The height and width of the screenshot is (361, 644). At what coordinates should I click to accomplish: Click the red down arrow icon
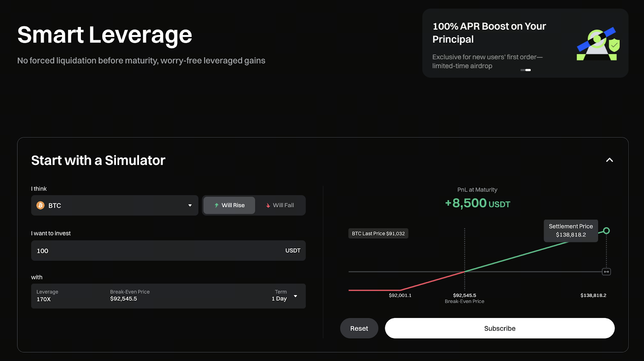(x=268, y=205)
